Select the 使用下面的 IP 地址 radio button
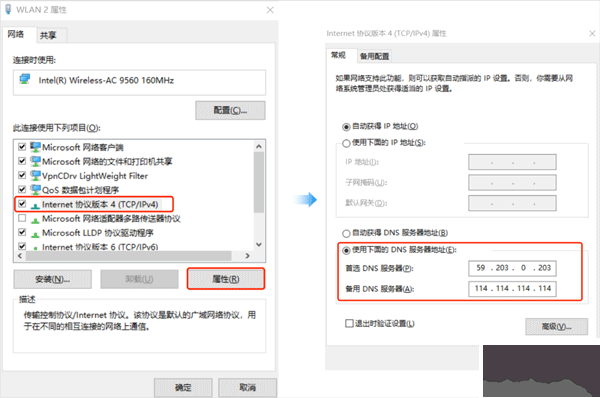 click(x=346, y=143)
